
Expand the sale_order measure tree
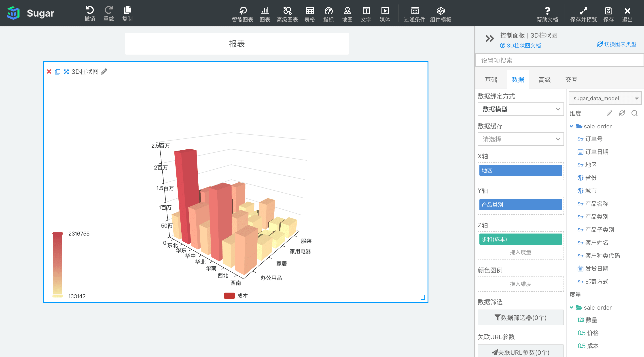571,307
